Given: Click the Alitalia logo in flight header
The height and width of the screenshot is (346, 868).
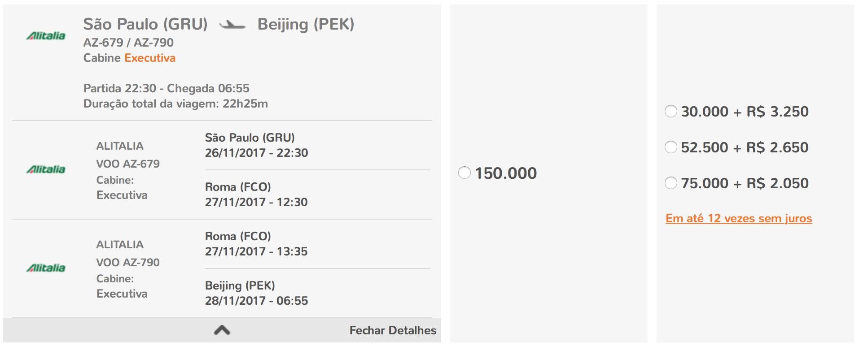Looking at the screenshot, I should pyautogui.click(x=46, y=36).
